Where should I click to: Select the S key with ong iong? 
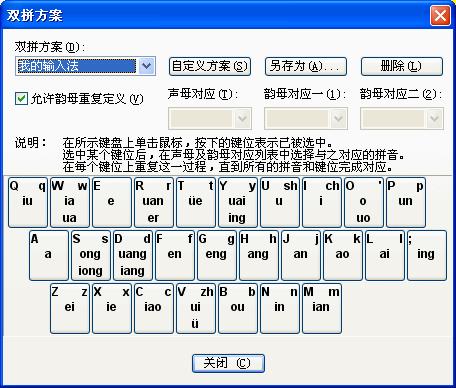click(91, 255)
